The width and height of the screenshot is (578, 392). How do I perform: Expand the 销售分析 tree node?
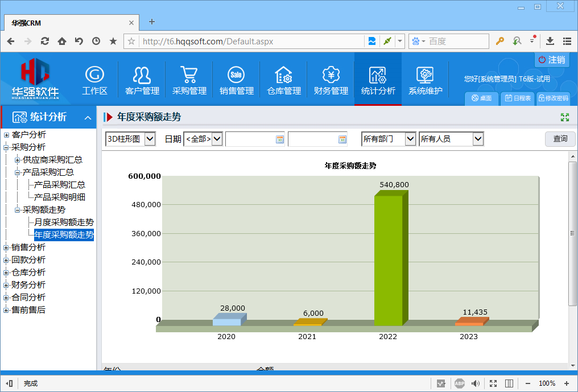click(6, 248)
